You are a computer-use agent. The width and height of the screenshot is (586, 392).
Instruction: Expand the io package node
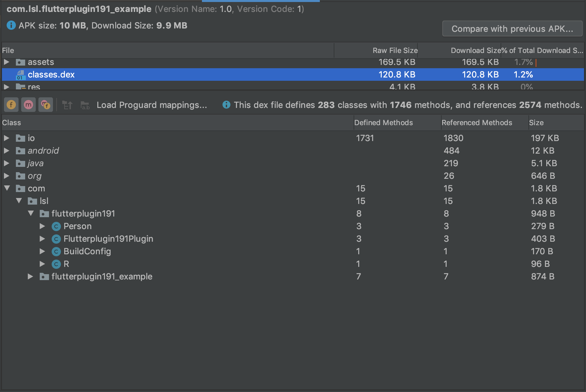click(6, 138)
